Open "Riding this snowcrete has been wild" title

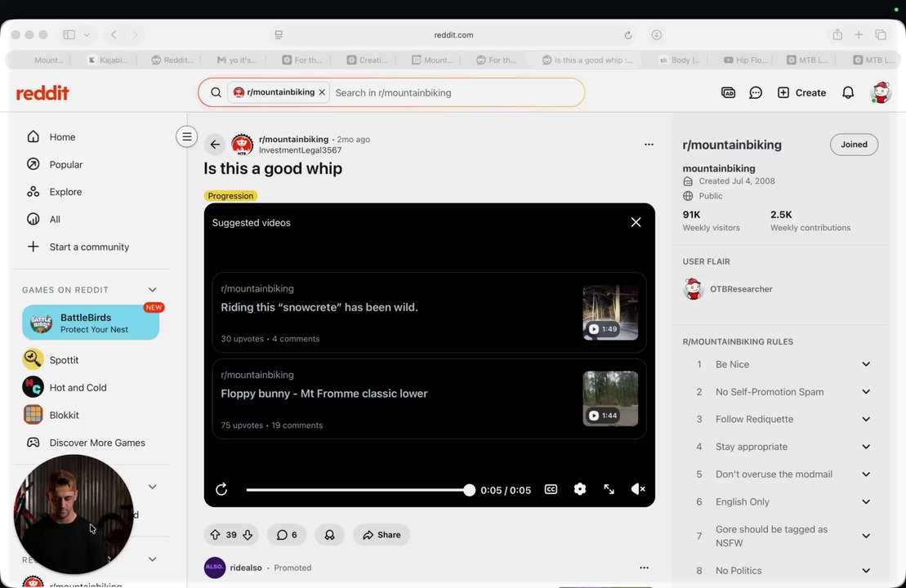(x=319, y=307)
